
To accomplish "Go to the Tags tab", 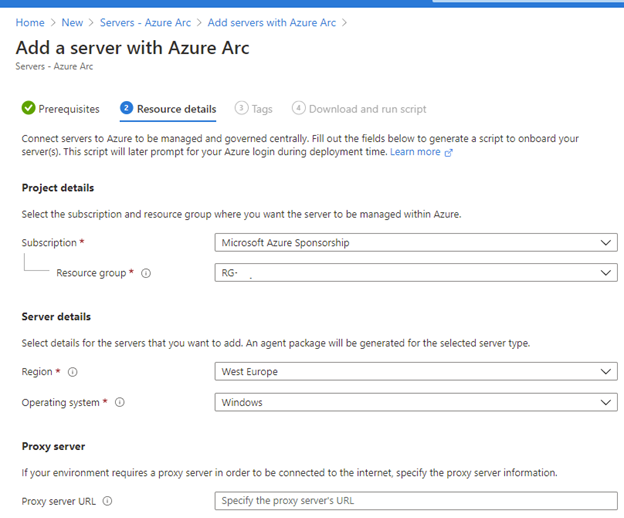I will (x=262, y=108).
